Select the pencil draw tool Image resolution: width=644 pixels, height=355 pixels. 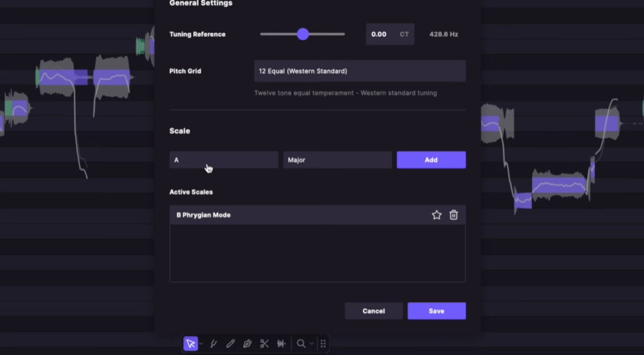(231, 344)
